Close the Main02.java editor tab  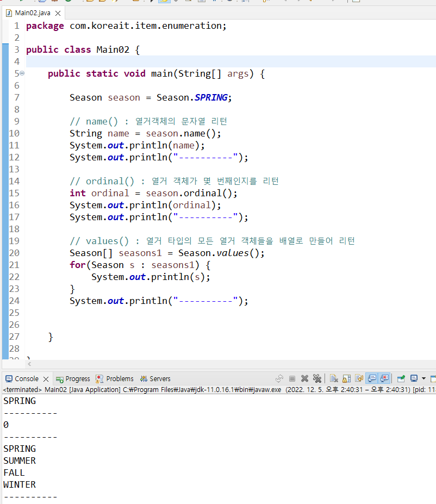tap(58, 13)
